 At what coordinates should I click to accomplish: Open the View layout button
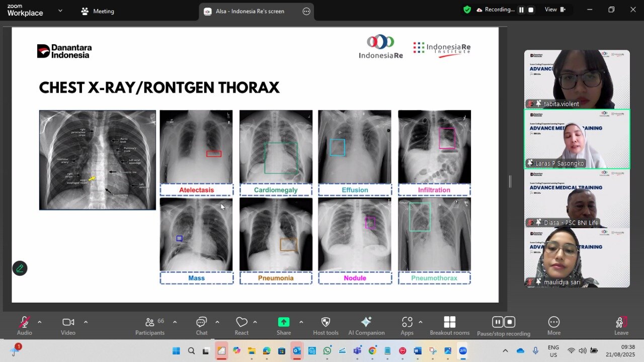coord(555,10)
